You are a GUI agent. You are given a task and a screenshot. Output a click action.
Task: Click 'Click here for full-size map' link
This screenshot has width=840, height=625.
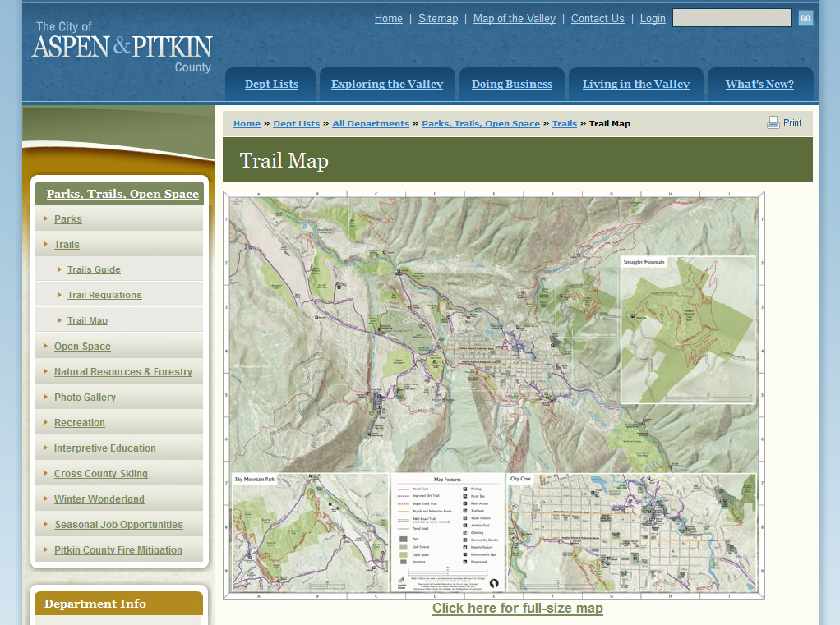coord(518,609)
